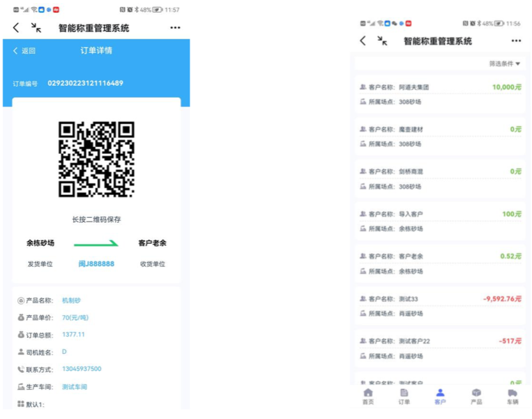Tap the customer icon in the 剑桥商混 row
532x419 pixels.
pos(363,172)
